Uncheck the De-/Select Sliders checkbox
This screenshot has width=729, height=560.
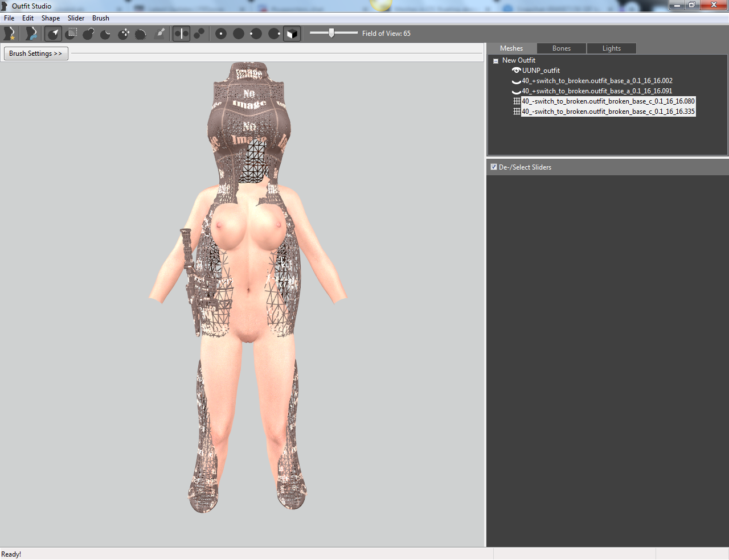pos(494,167)
